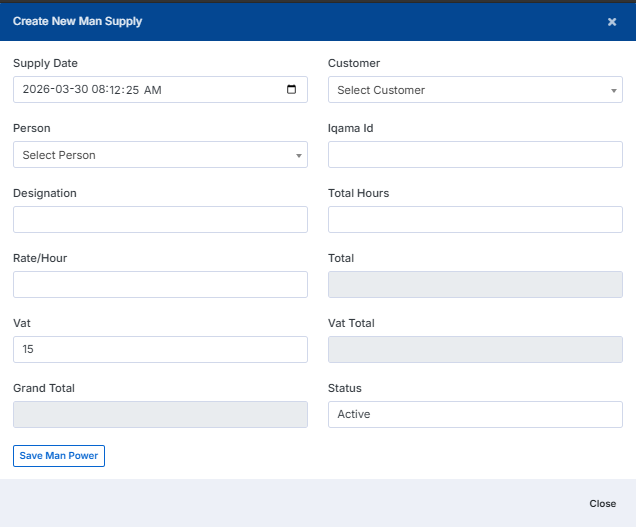Open the Select Person dropdown
Image resolution: width=636 pixels, height=527 pixels.
tap(160, 155)
